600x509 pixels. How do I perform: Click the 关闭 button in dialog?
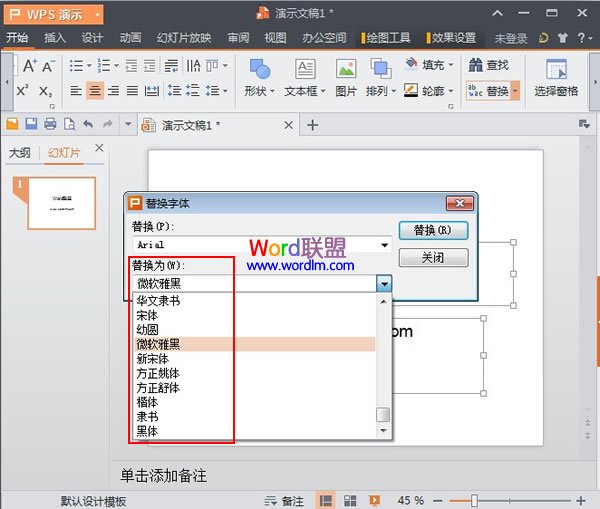click(433, 257)
